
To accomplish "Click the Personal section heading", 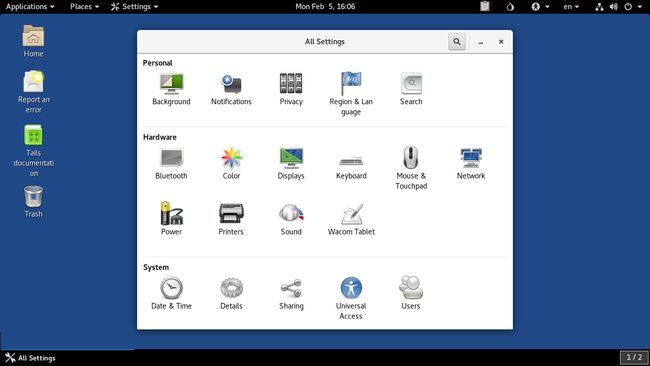I will coord(157,63).
